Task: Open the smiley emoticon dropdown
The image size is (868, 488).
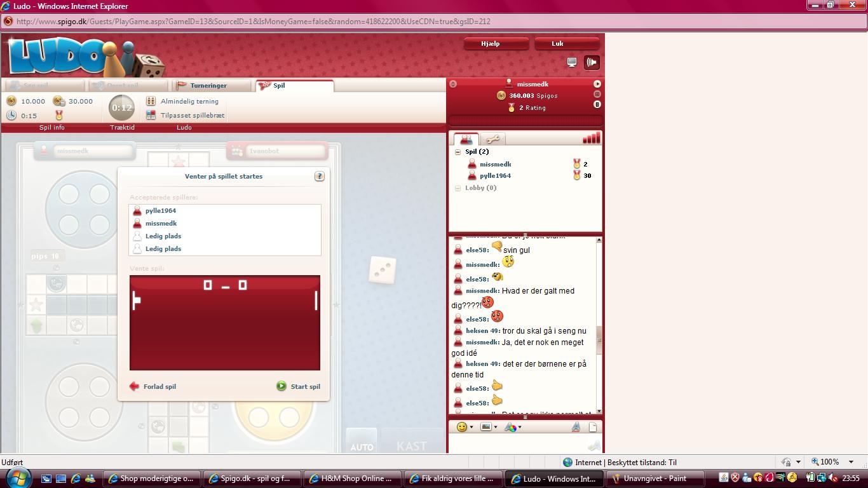Action: coord(465,427)
